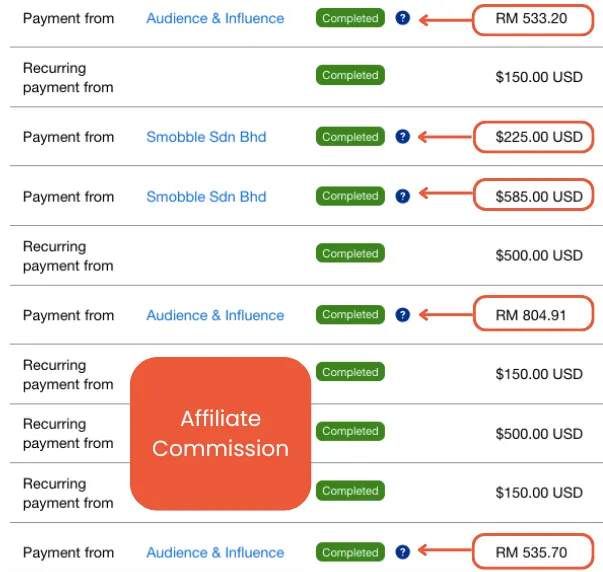Select the $585.00 USD amount

tap(539, 197)
